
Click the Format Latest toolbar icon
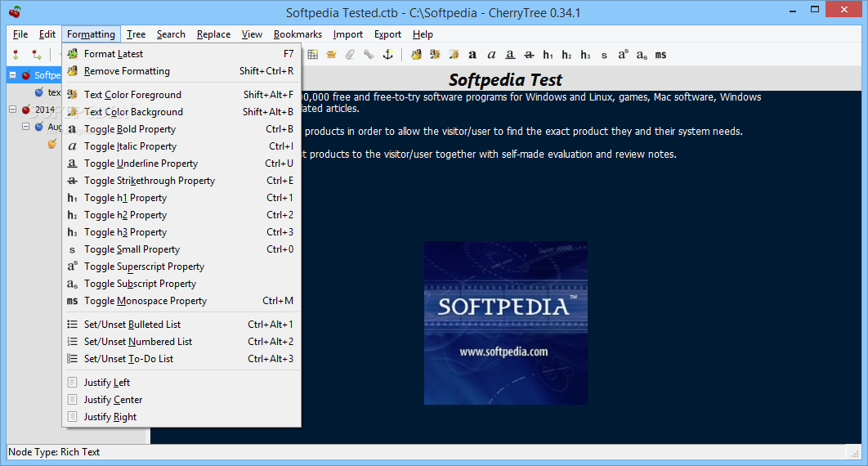tap(416, 54)
